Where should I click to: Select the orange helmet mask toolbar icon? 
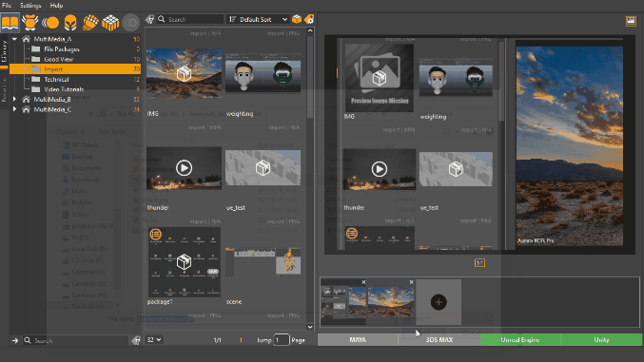click(70, 23)
